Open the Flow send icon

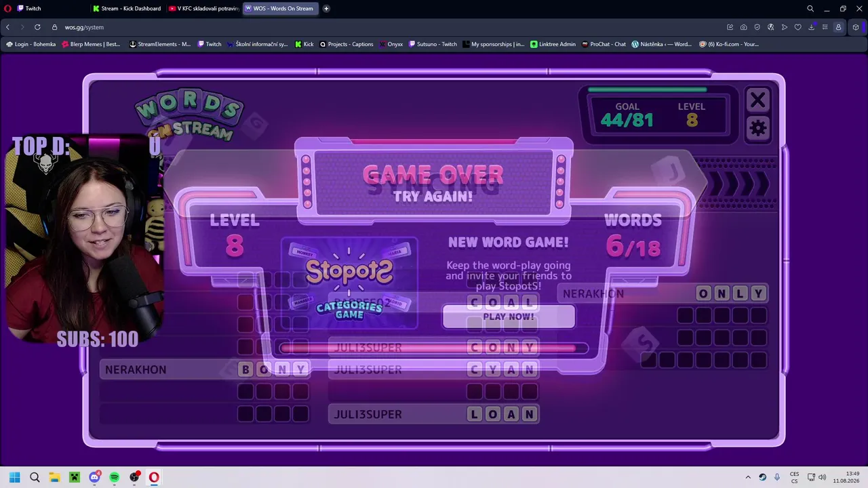tap(784, 27)
